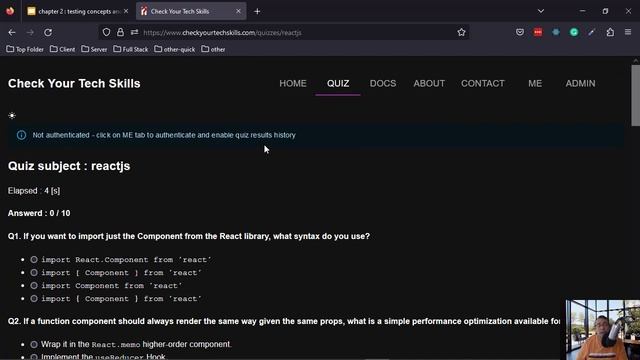640x360 pixels.
Task: Select 'import React.Component from react' option
Action: pos(34,260)
